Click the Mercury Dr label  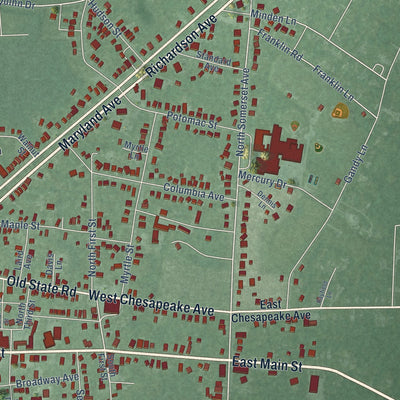(263, 179)
